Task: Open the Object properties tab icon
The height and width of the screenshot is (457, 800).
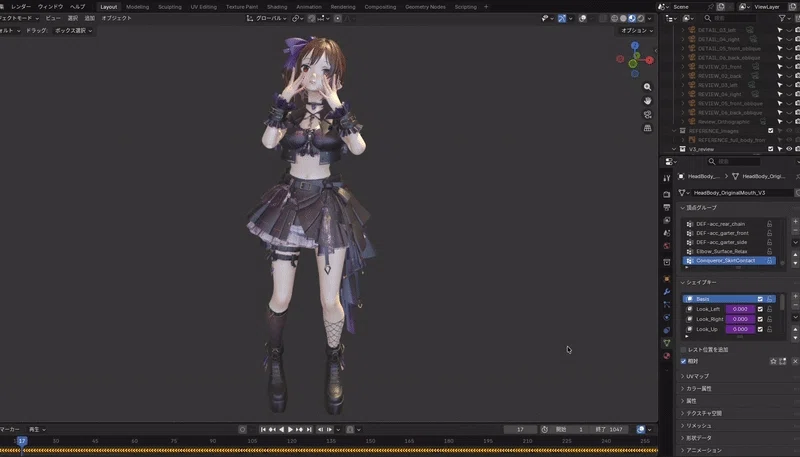Action: click(x=666, y=279)
